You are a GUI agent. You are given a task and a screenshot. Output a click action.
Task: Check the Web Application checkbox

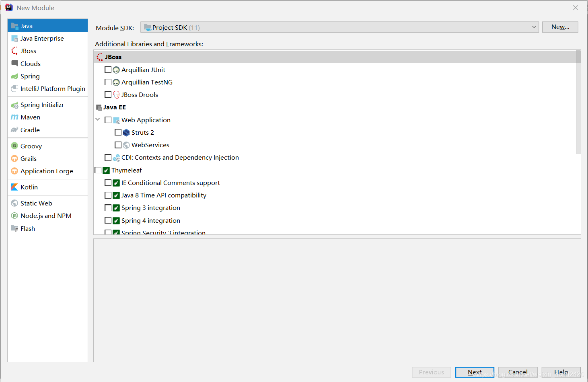point(108,120)
